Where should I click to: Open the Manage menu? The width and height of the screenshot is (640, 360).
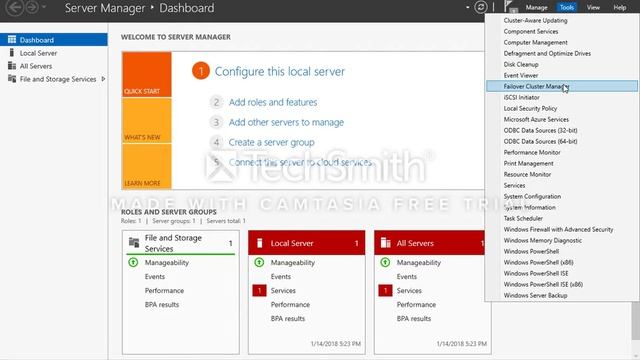pos(536,7)
